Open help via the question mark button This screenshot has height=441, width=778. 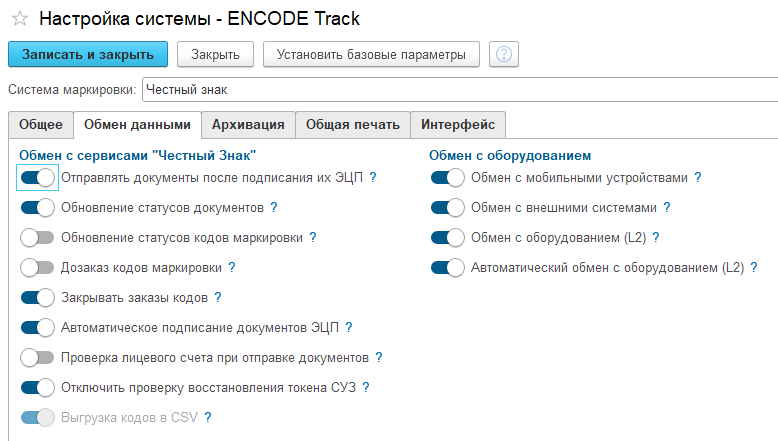coord(503,54)
